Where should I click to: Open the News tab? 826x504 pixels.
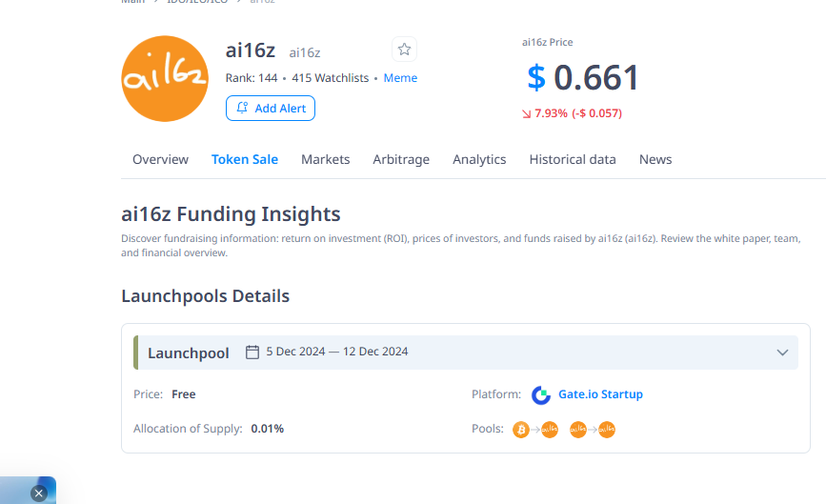click(x=655, y=159)
